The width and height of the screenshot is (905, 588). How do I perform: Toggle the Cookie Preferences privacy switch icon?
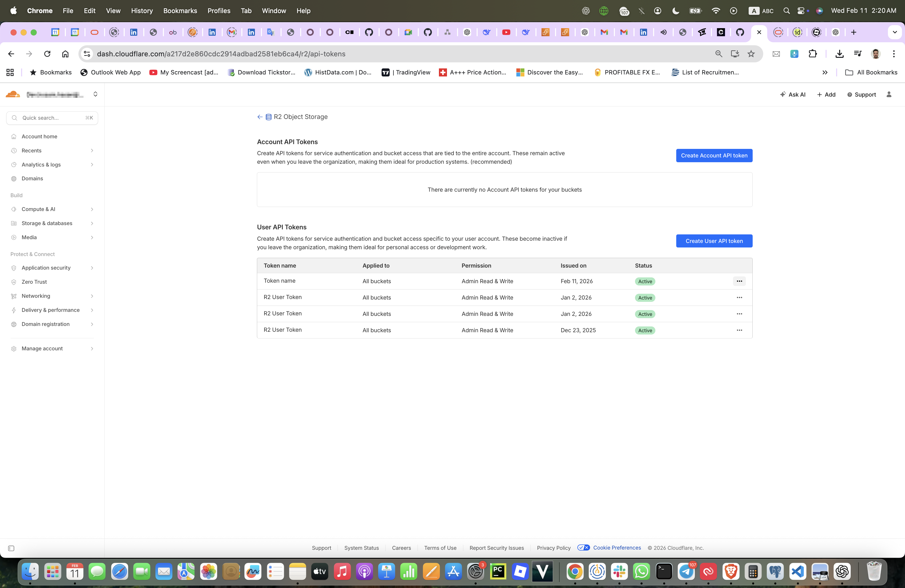pos(583,548)
